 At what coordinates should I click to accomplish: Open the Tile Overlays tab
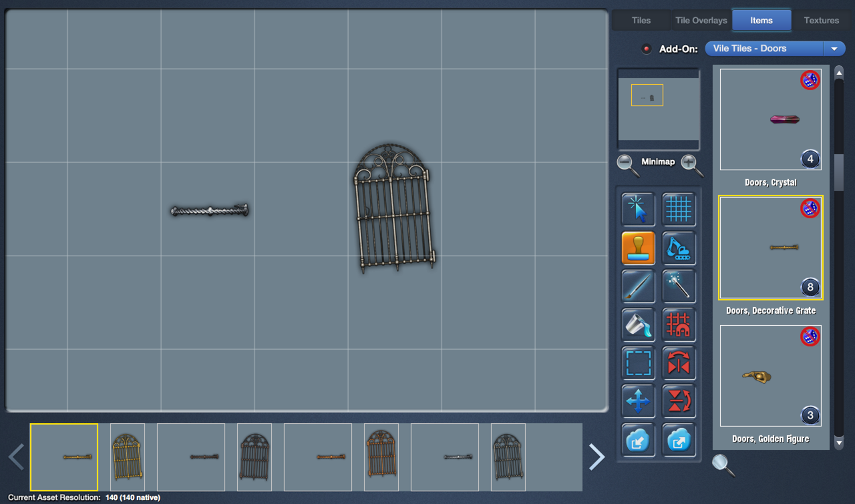click(701, 20)
